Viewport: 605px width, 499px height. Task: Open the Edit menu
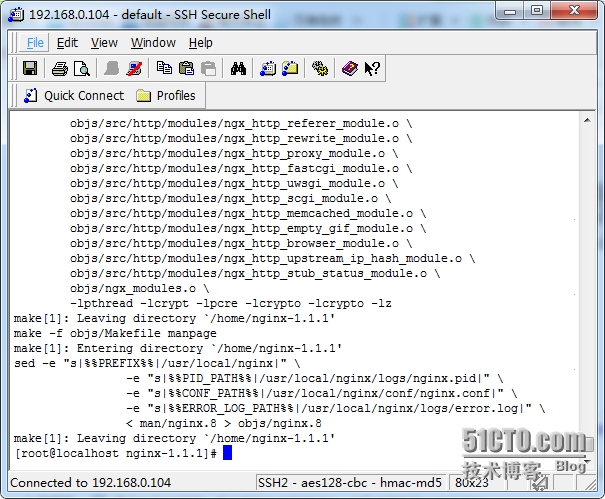point(67,43)
